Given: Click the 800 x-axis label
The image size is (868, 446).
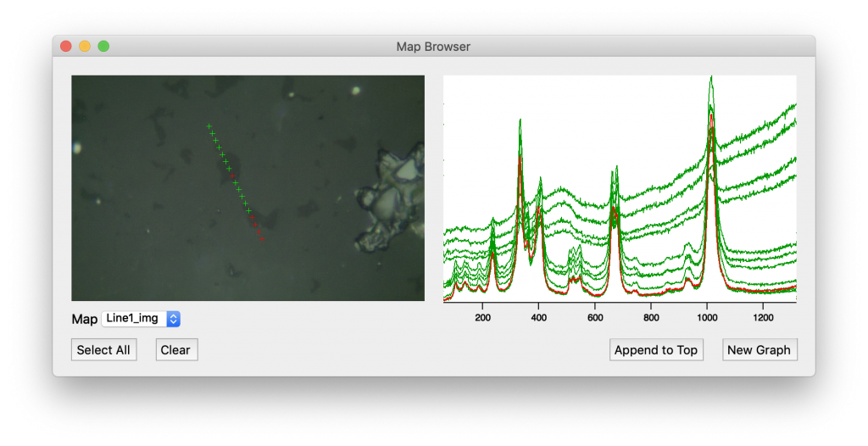Looking at the screenshot, I should (652, 318).
